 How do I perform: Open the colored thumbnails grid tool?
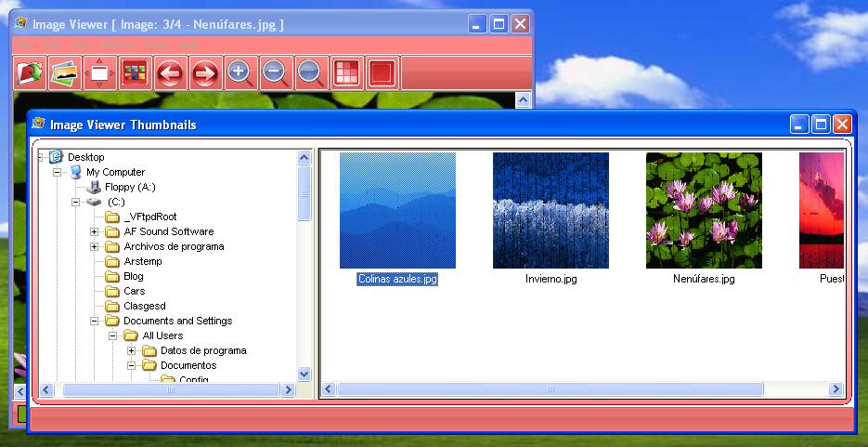(135, 72)
